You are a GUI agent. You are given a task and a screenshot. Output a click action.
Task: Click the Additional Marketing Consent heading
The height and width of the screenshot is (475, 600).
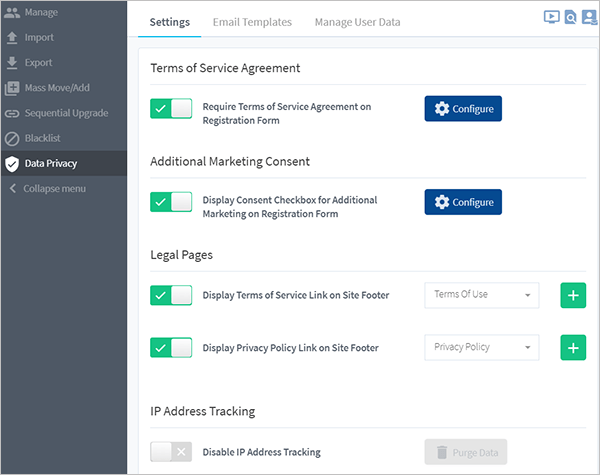(x=230, y=162)
